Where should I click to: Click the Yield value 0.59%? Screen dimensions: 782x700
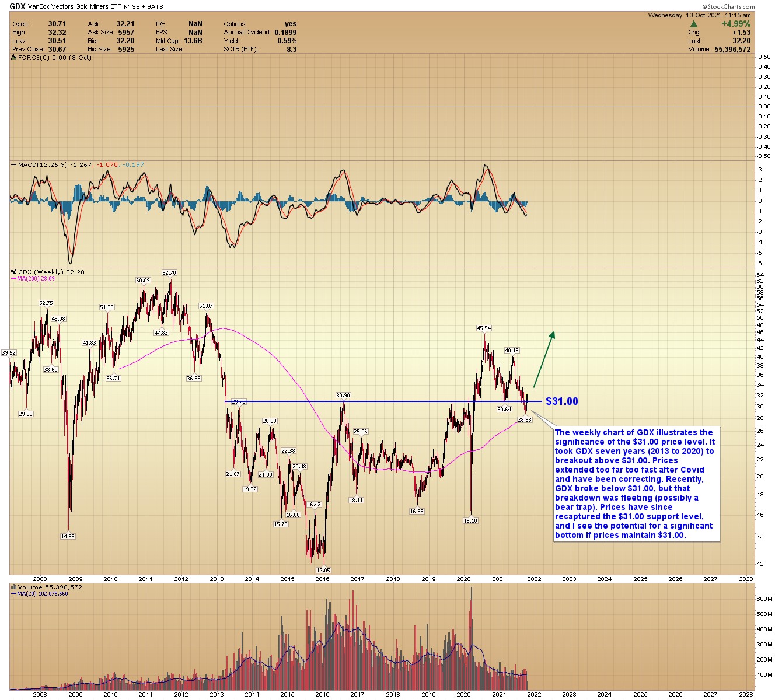click(287, 41)
